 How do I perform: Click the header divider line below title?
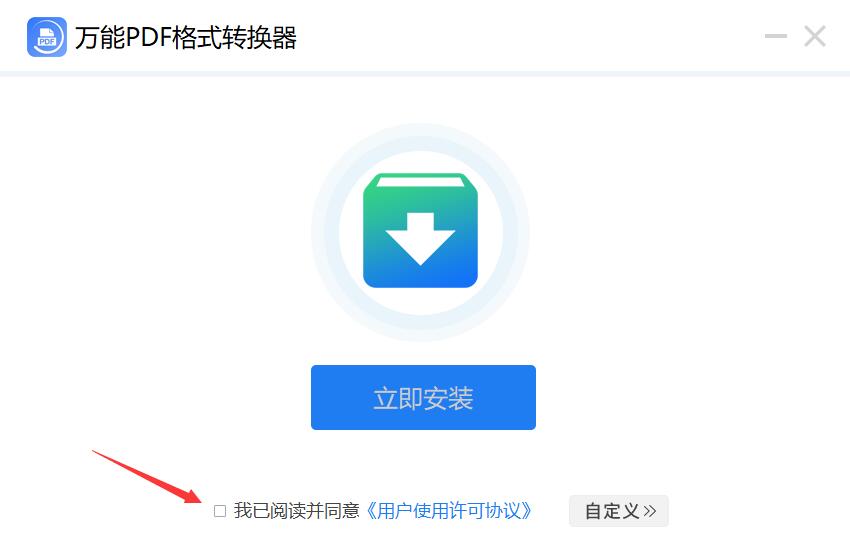425,74
